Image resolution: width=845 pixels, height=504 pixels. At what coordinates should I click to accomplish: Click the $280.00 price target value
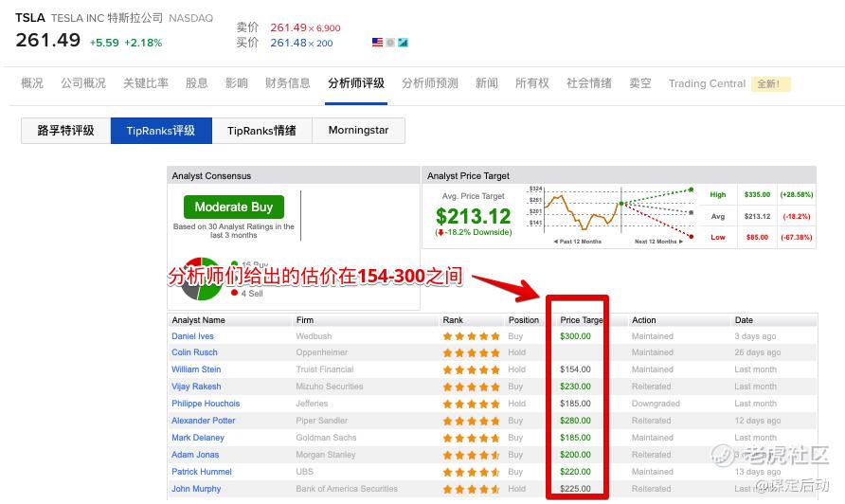575,421
